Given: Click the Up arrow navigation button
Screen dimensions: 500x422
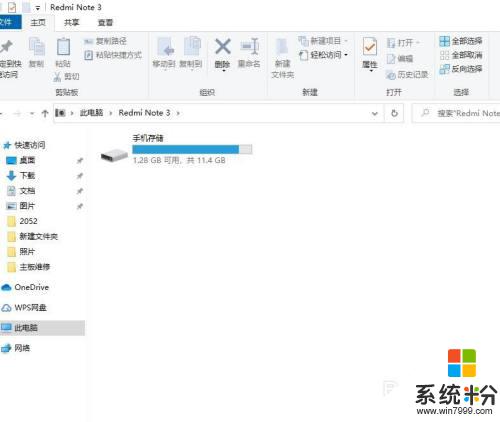Looking at the screenshot, I should click(x=45, y=113).
